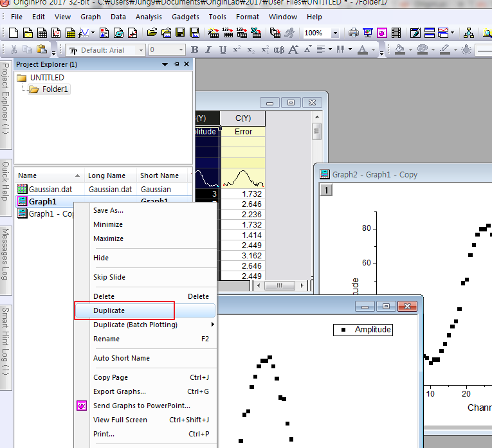Click the Lighting Control bulb icon

tap(466, 49)
